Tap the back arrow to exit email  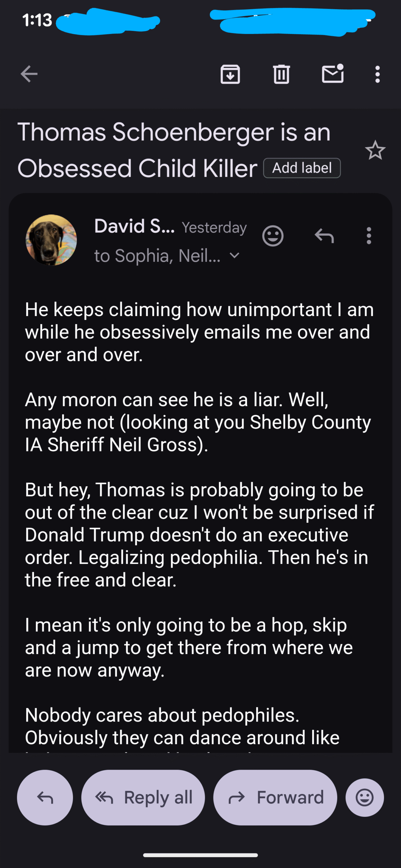click(x=29, y=74)
